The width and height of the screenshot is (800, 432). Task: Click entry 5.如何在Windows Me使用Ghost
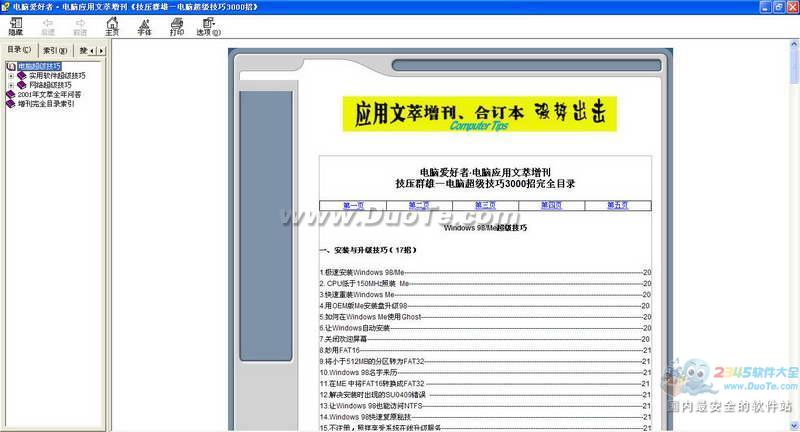pos(371,317)
